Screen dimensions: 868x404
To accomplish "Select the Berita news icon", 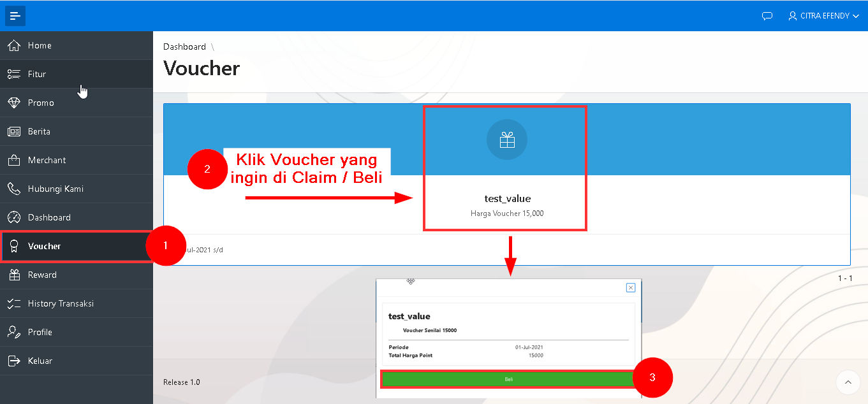I will [x=14, y=131].
